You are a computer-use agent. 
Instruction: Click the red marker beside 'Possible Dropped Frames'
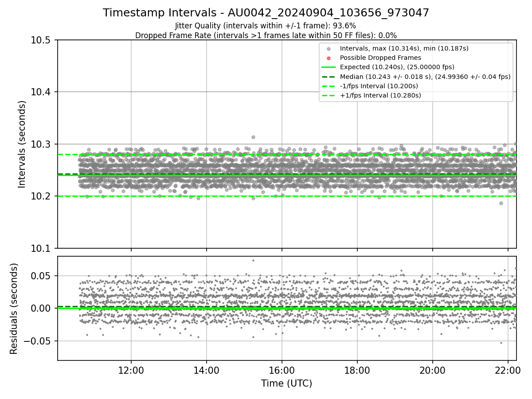point(329,58)
